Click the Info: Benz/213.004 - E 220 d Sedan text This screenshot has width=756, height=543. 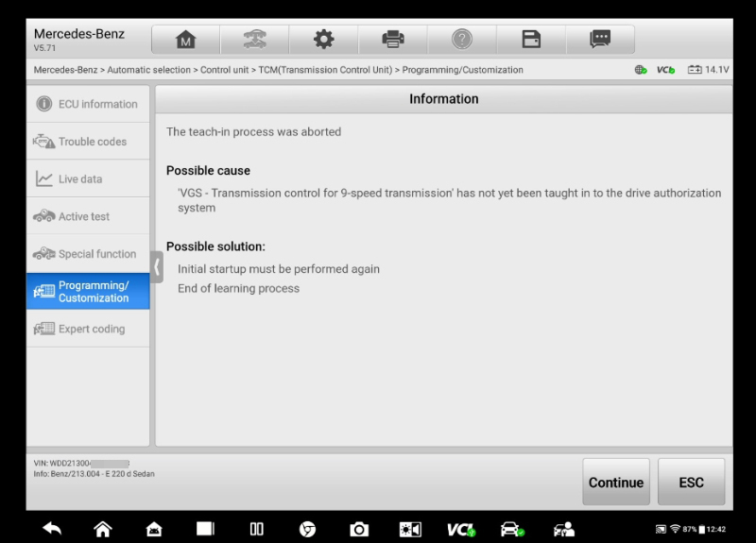[94, 474]
